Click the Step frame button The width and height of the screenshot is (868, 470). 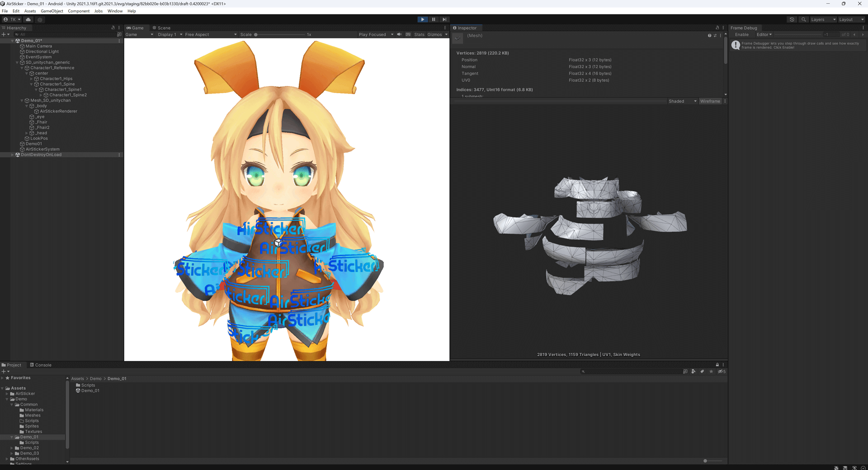pyautogui.click(x=444, y=19)
